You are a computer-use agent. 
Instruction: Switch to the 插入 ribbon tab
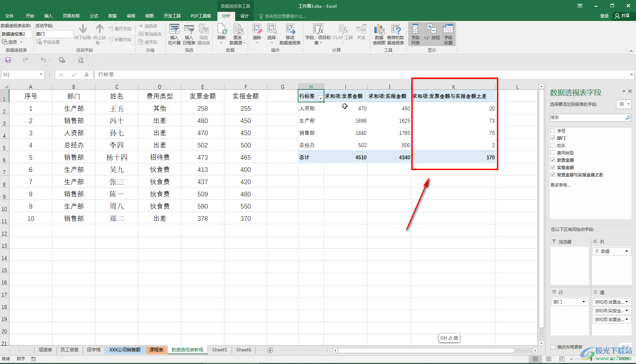tap(48, 16)
